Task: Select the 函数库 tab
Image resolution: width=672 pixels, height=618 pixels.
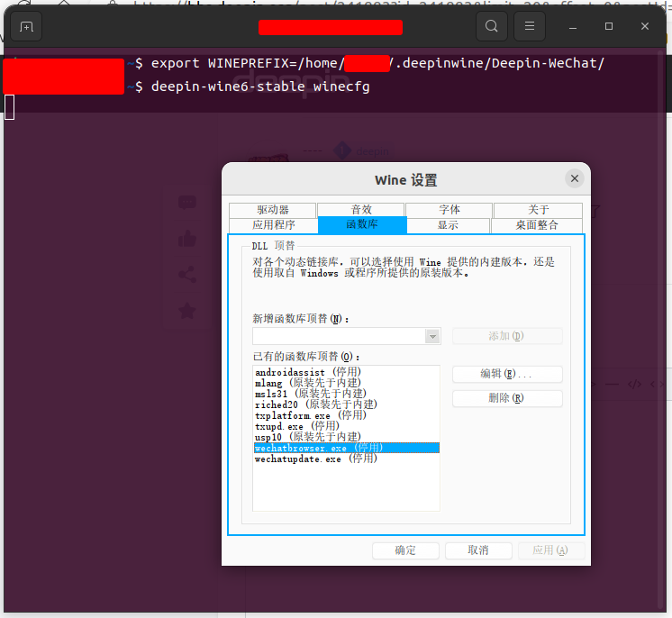Action: pos(362,224)
